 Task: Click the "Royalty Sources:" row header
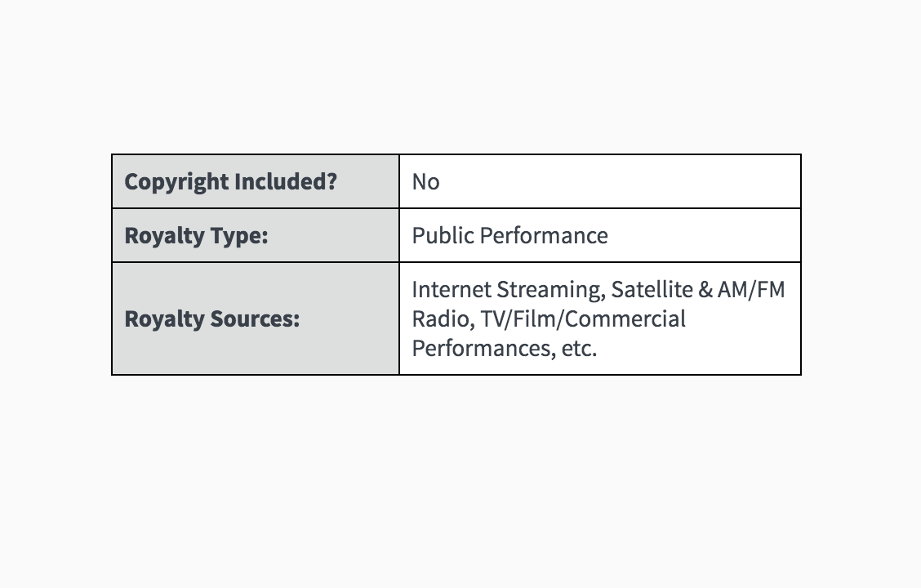(x=211, y=318)
